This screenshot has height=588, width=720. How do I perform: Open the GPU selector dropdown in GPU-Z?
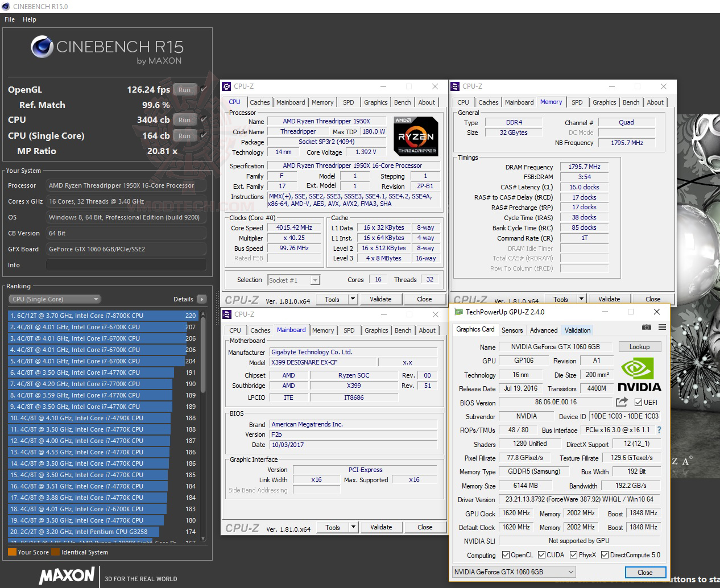[571, 572]
